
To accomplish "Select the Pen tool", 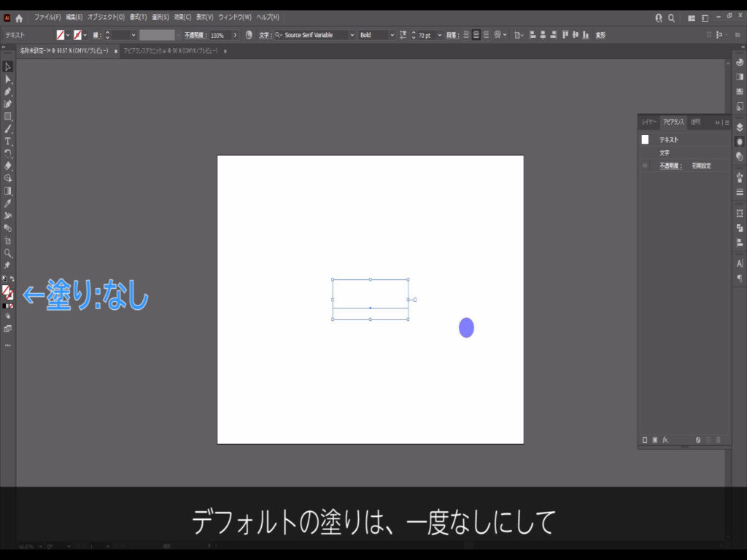I will click(x=8, y=91).
